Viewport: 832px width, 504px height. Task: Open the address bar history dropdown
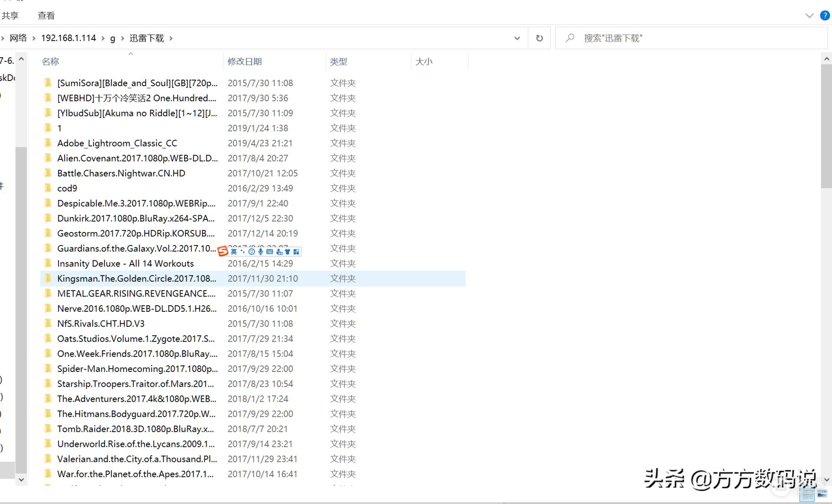tap(517, 38)
